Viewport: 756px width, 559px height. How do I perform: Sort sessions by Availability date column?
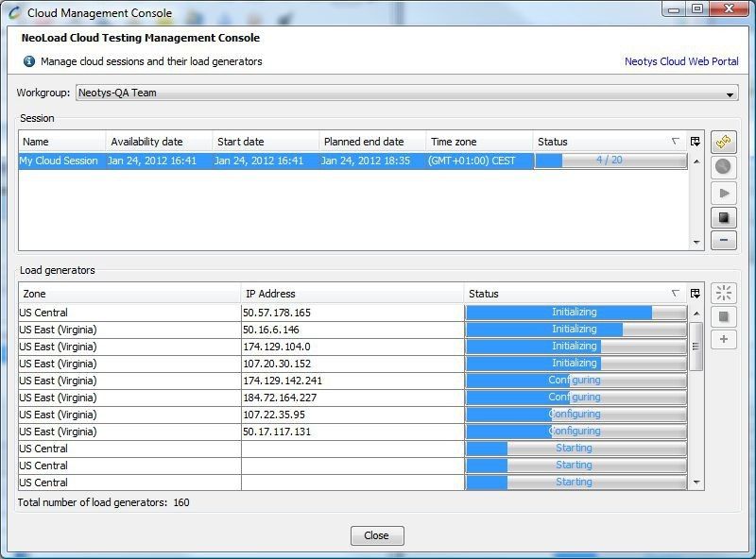click(x=159, y=142)
